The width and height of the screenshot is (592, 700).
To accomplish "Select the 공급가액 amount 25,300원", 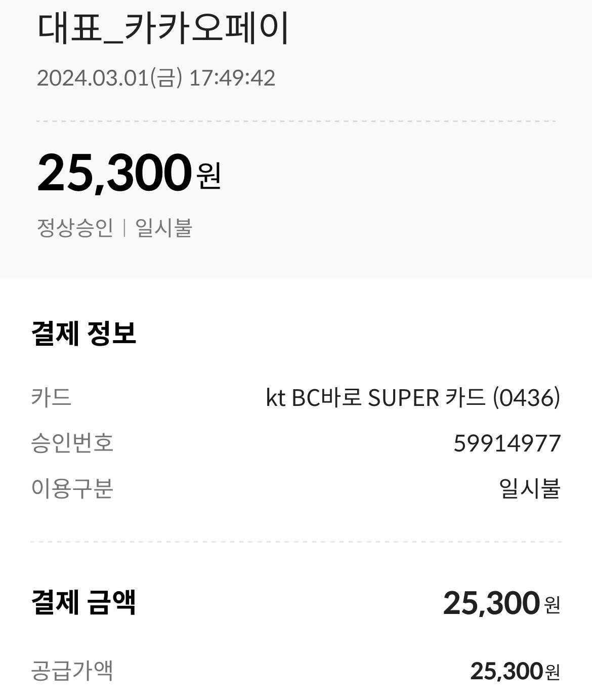I will (x=515, y=671).
